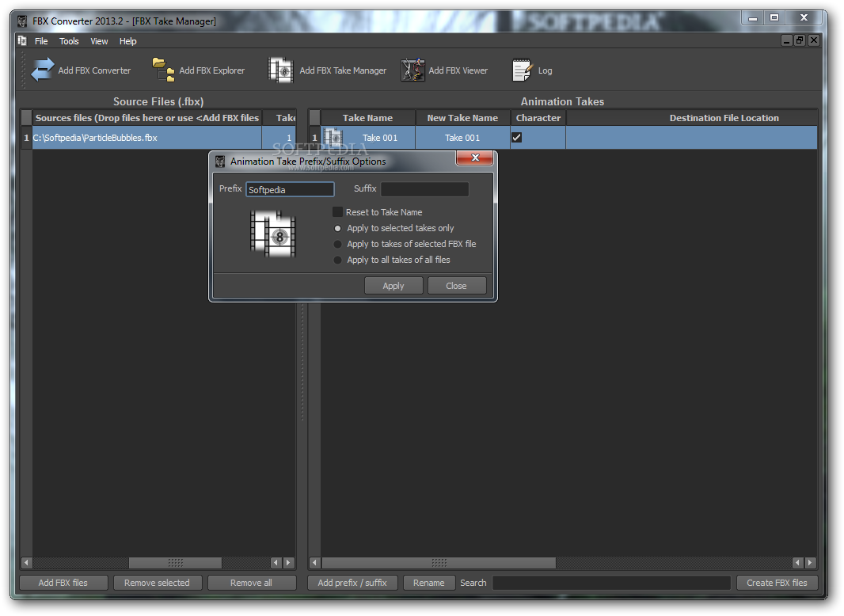This screenshot has height=616, width=844.
Task: Minimize the inner FBX Take Manager window
Action: [x=787, y=40]
